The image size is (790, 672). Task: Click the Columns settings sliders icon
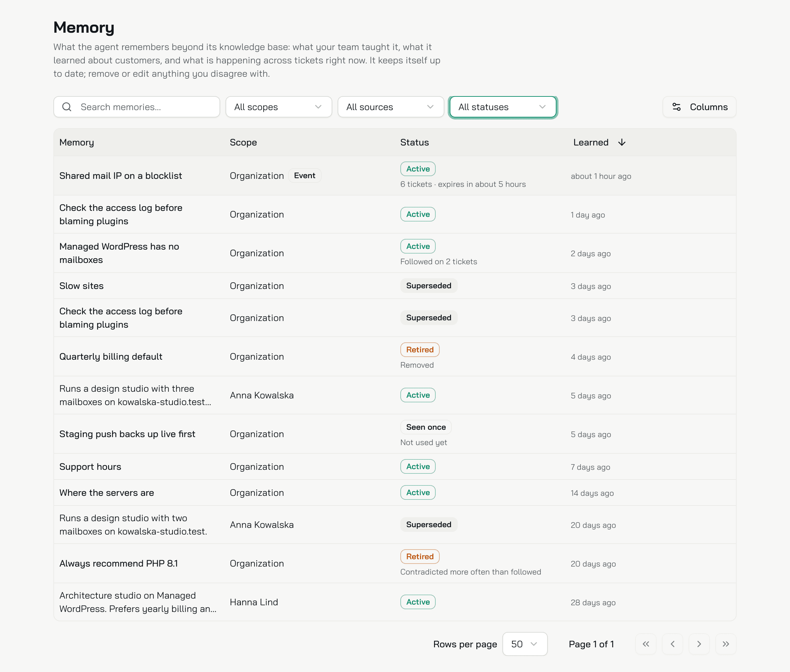677,107
